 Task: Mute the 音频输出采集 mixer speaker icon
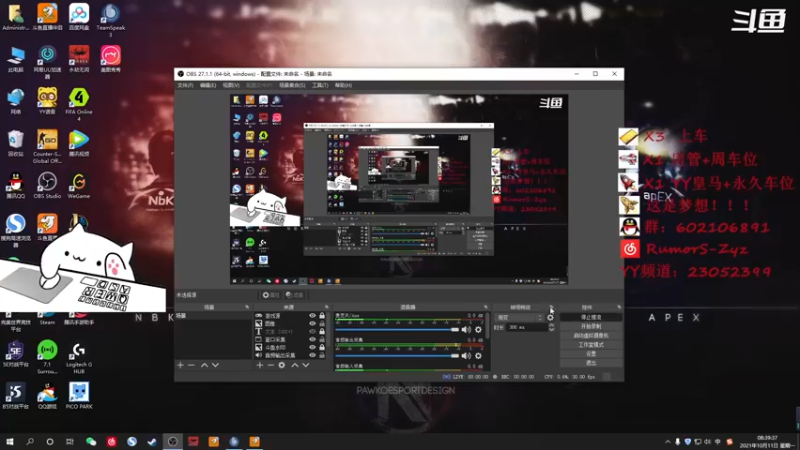coord(466,356)
